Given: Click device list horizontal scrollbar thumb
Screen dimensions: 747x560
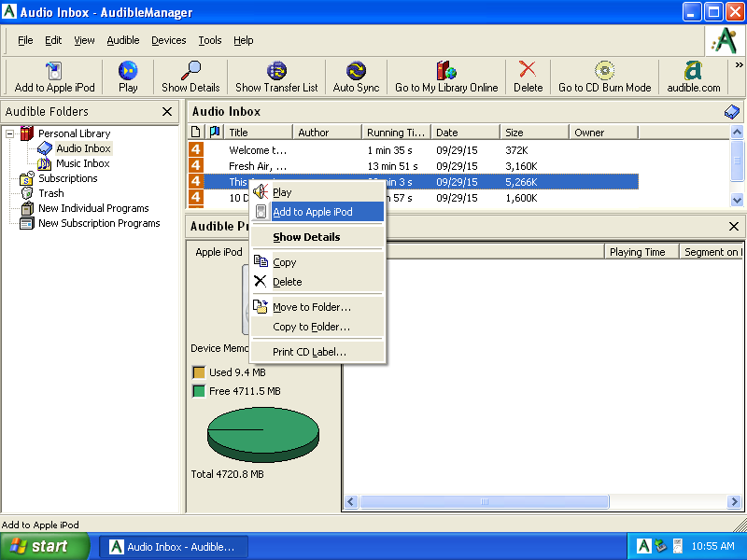Looking at the screenshot, I should [x=484, y=501].
